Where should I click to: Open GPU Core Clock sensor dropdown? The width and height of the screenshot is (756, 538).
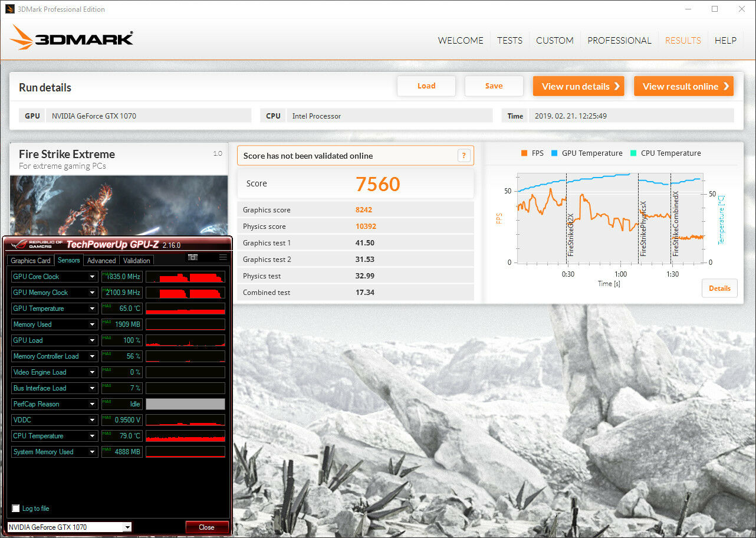[x=93, y=277]
